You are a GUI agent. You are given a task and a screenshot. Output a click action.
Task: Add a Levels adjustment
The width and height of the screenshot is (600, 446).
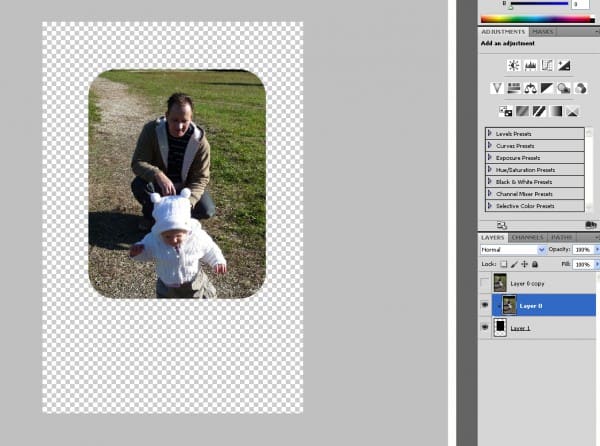[530, 65]
